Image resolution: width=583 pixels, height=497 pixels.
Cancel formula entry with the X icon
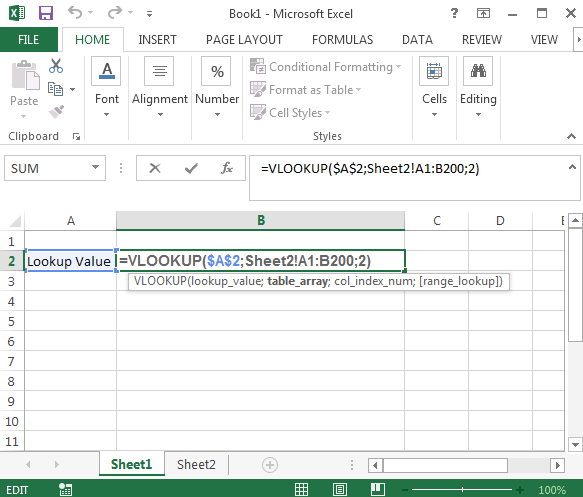(x=155, y=168)
